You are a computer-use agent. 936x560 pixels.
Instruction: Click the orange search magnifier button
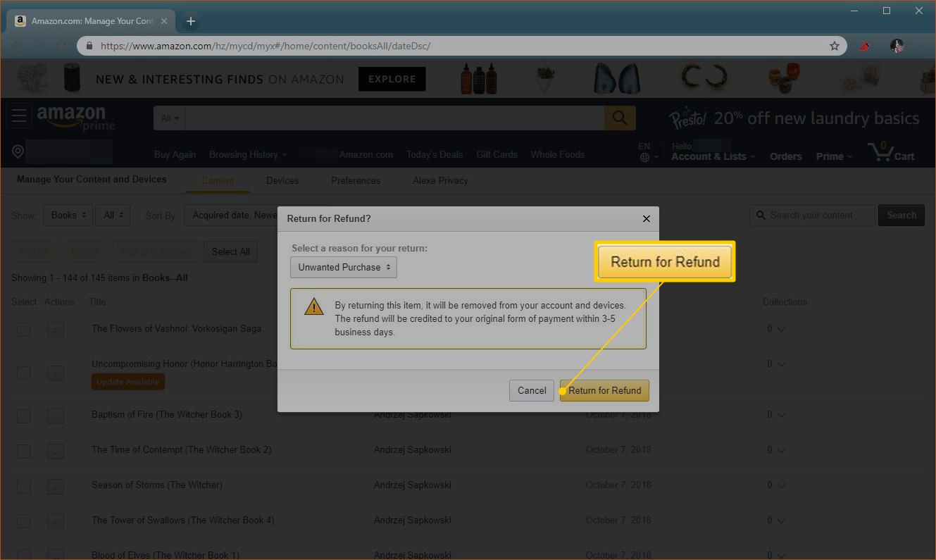point(620,118)
